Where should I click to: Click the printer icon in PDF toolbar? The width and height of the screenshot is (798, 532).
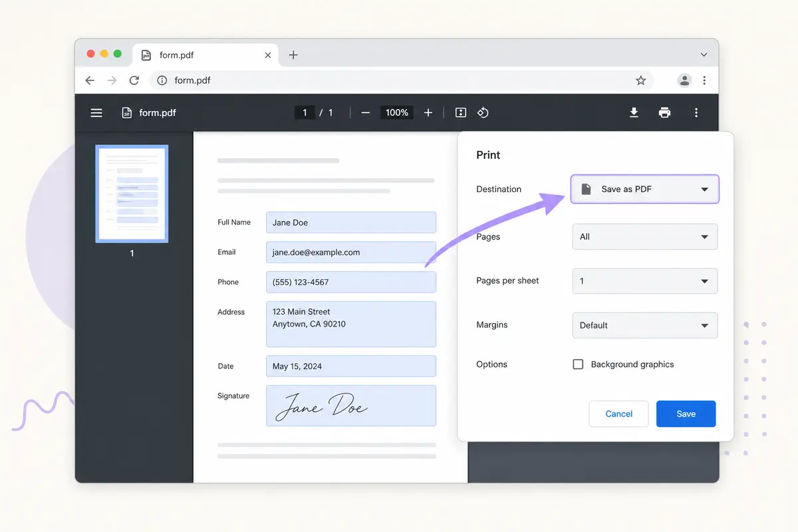coord(664,113)
